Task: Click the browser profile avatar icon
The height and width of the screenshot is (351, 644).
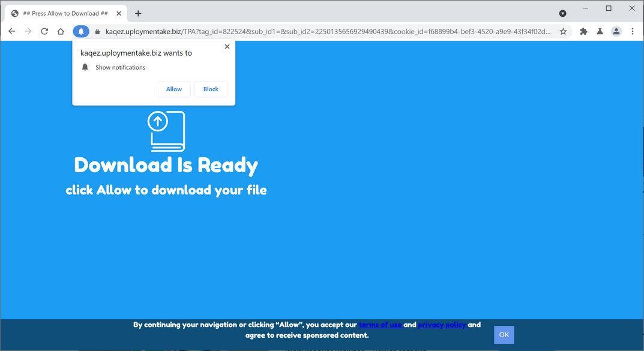Action: pyautogui.click(x=616, y=31)
